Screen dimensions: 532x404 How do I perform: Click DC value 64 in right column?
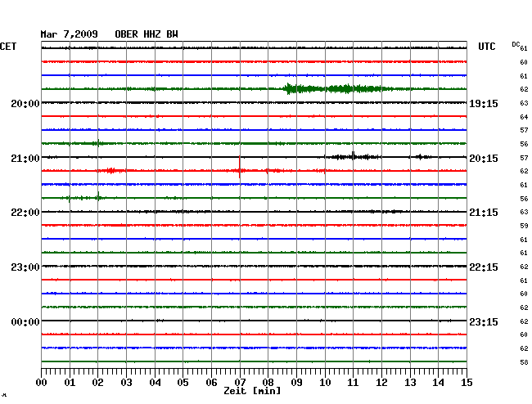pos(524,117)
